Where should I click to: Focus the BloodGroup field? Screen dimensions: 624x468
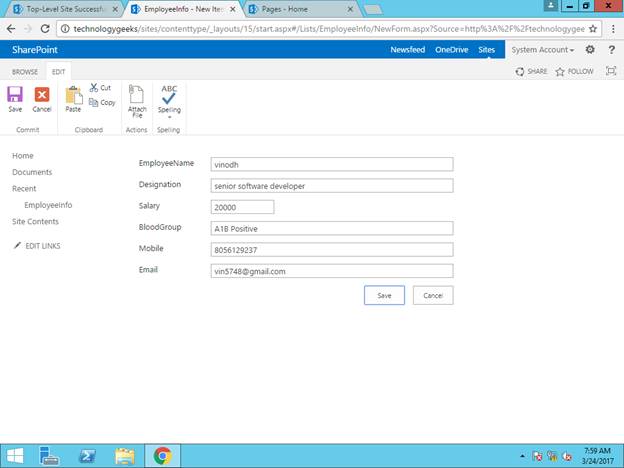[332, 228]
